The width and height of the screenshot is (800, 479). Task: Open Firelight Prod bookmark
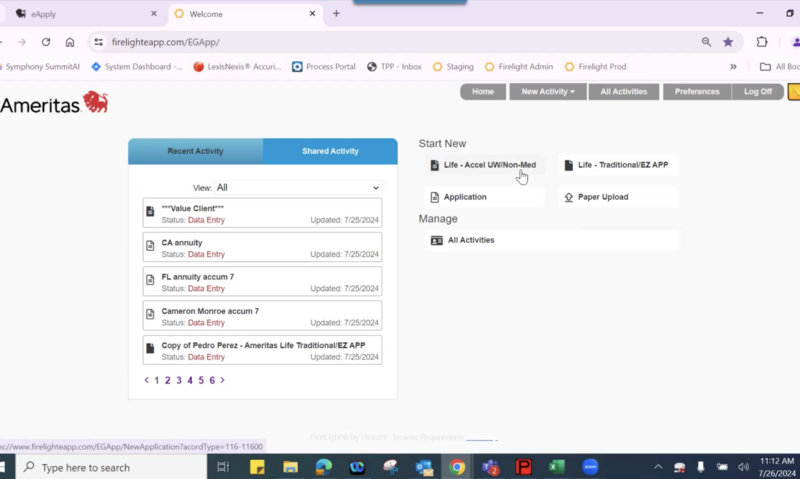point(595,66)
